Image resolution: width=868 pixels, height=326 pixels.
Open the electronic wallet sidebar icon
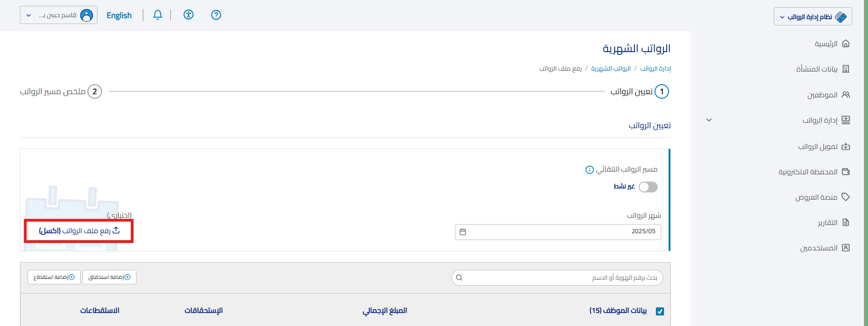click(846, 172)
